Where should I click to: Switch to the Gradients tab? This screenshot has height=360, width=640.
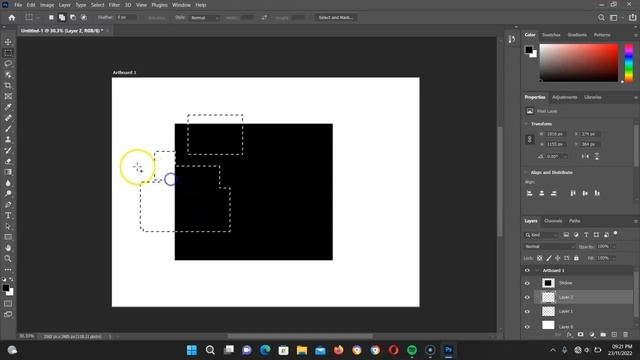pyautogui.click(x=577, y=35)
